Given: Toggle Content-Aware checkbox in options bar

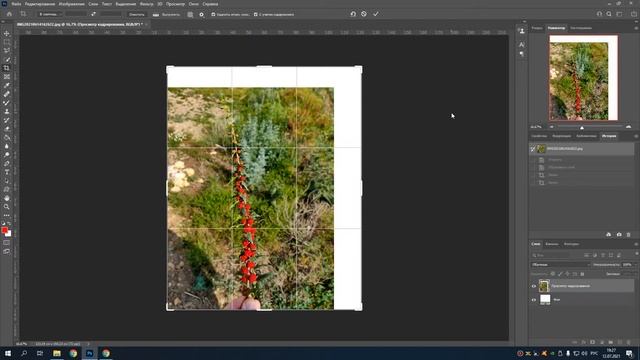Looking at the screenshot, I should pos(256,14).
